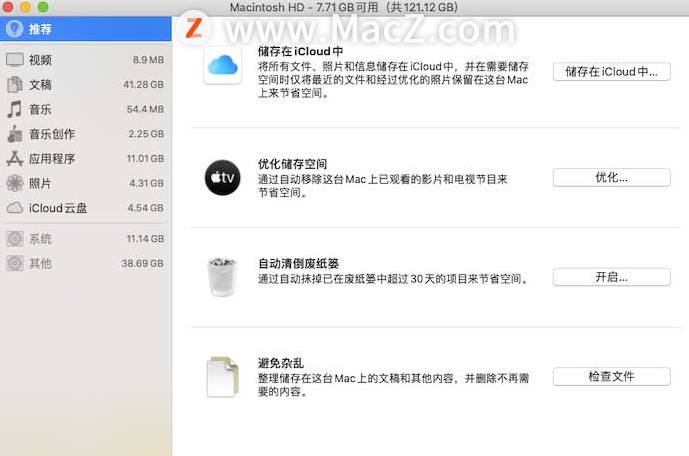The width and height of the screenshot is (689, 456).
Task: Click the 41.28 GB size value
Action: click(143, 84)
